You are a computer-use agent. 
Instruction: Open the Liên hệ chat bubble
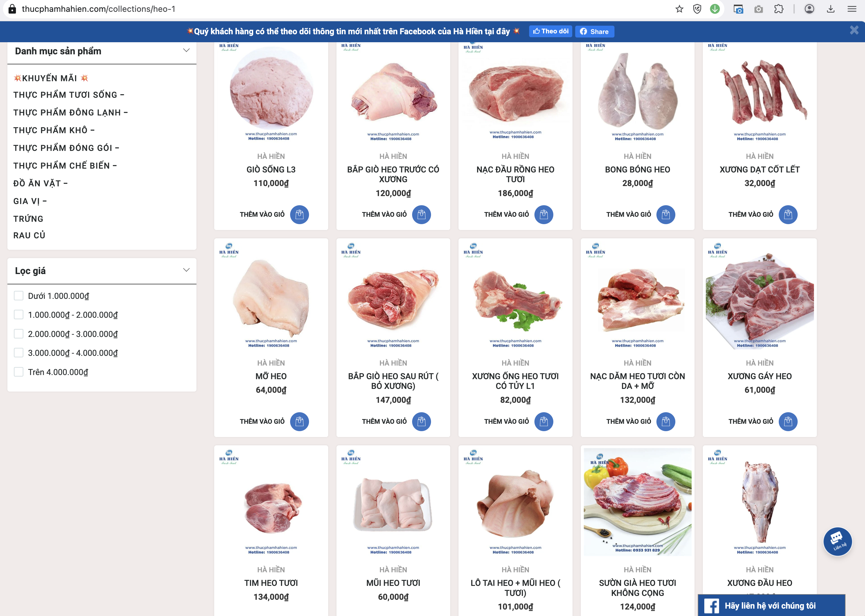(837, 541)
